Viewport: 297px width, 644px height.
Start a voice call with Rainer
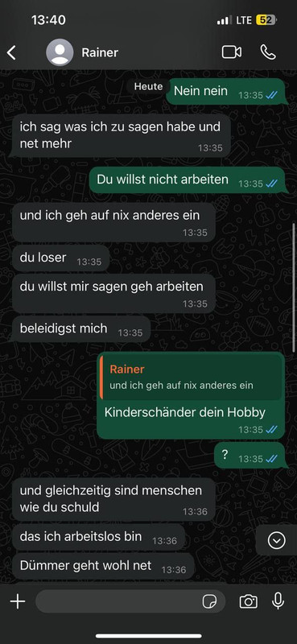pyautogui.click(x=268, y=52)
